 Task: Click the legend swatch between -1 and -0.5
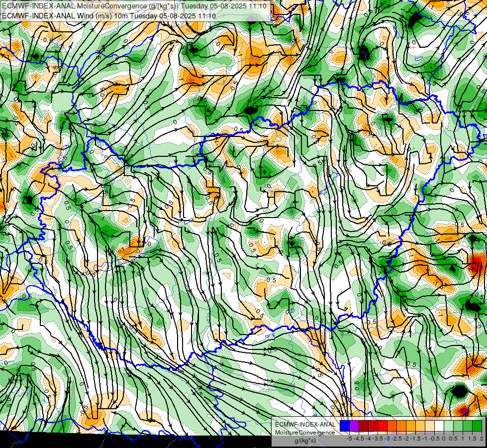[430, 426]
